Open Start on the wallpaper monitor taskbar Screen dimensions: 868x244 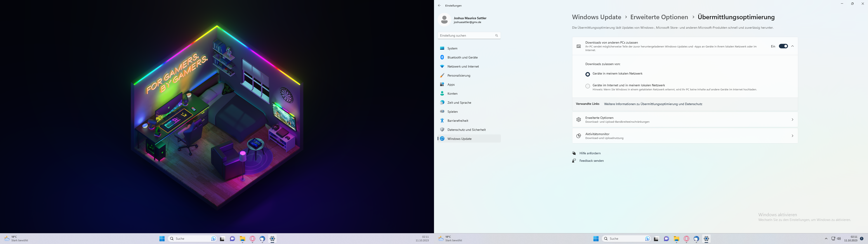(x=162, y=239)
